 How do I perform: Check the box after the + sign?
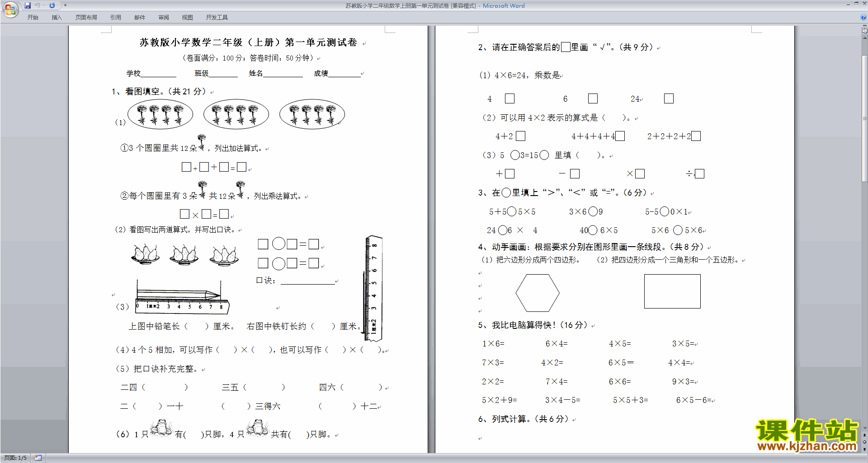509,173
